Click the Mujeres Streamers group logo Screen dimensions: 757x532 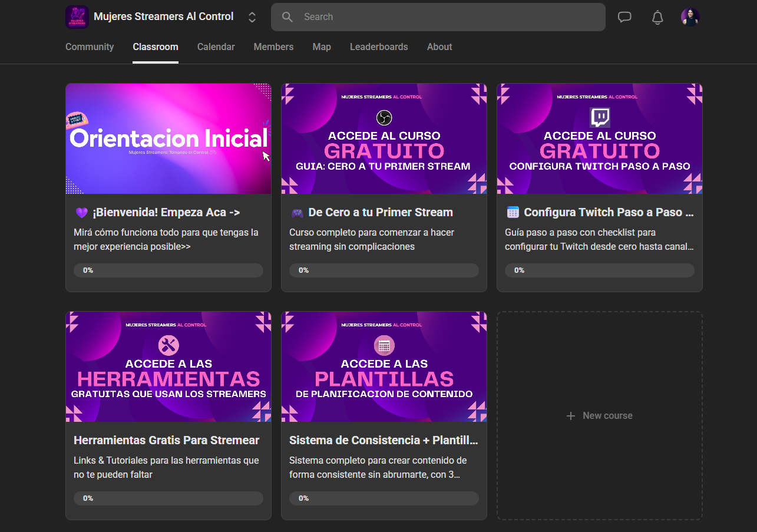pos(77,17)
